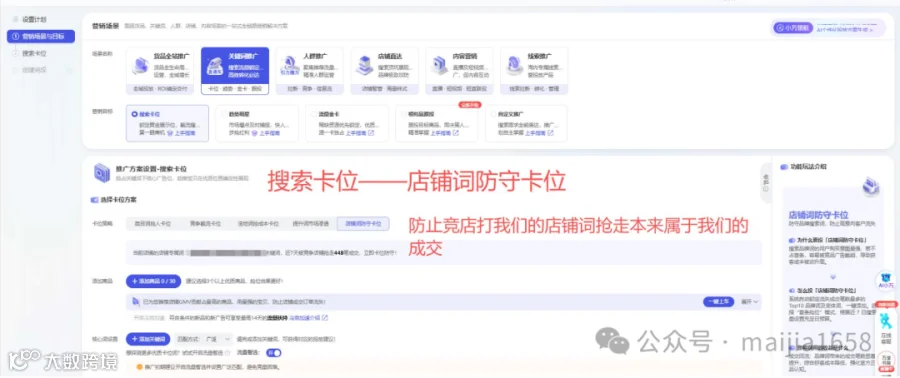Click the 添加关键词 button

coord(149,339)
